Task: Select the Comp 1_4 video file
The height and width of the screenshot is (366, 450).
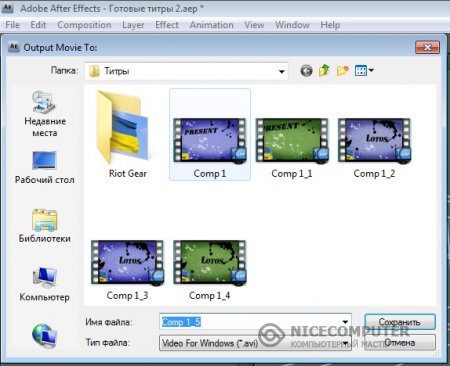Action: point(209,270)
